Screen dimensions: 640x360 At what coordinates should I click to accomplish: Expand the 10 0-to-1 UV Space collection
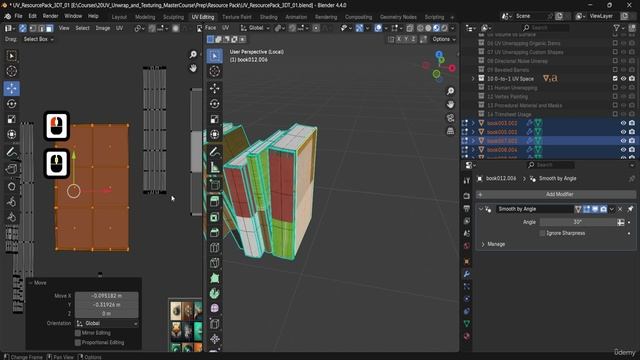pos(473,78)
